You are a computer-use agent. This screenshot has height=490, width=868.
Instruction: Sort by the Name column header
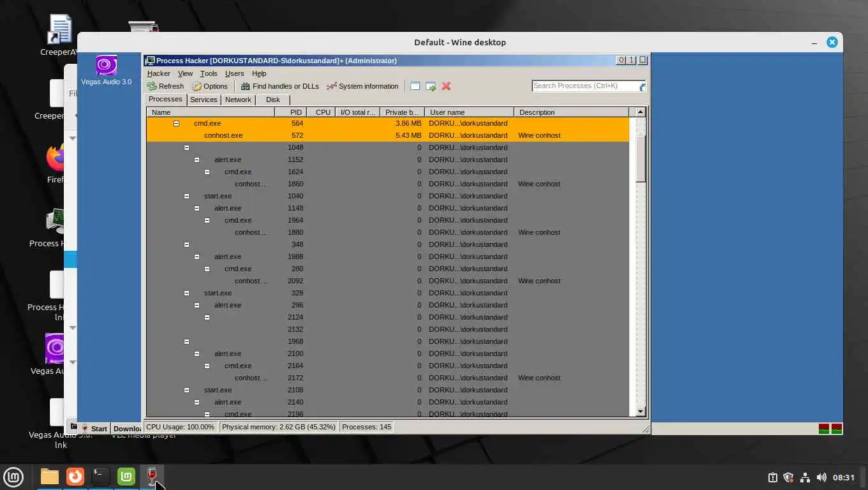click(211, 112)
